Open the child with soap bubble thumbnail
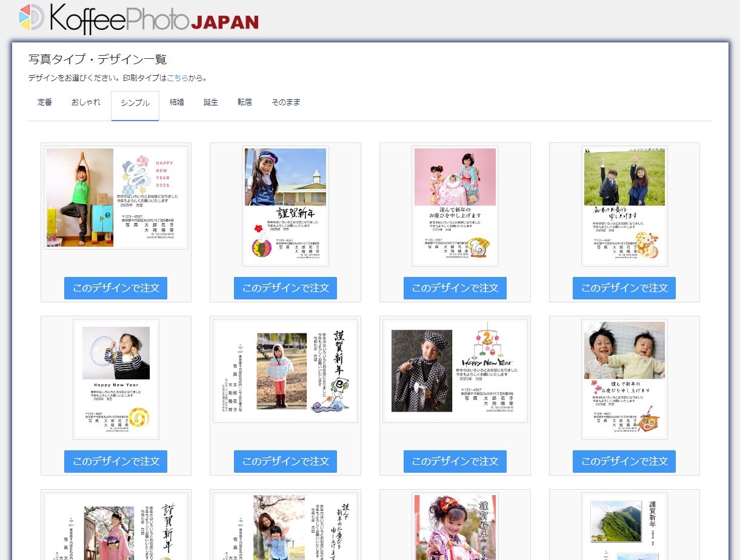Image resolution: width=740 pixels, height=560 pixels. pos(116,379)
